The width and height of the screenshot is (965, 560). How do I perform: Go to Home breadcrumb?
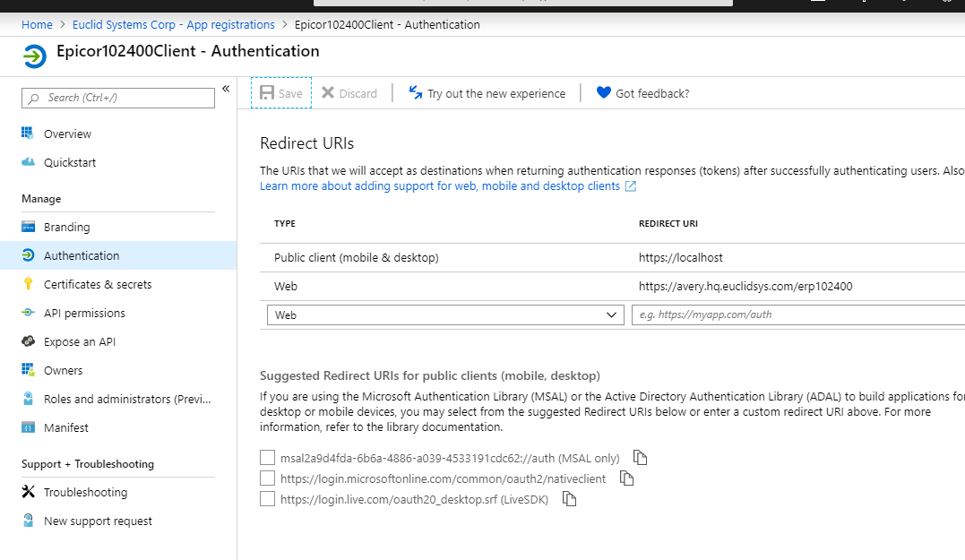click(x=37, y=24)
